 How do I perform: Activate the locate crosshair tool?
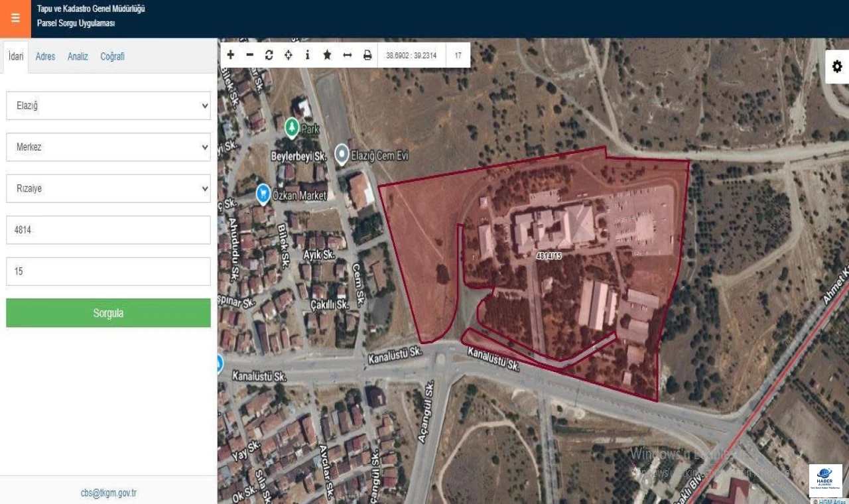(288, 55)
